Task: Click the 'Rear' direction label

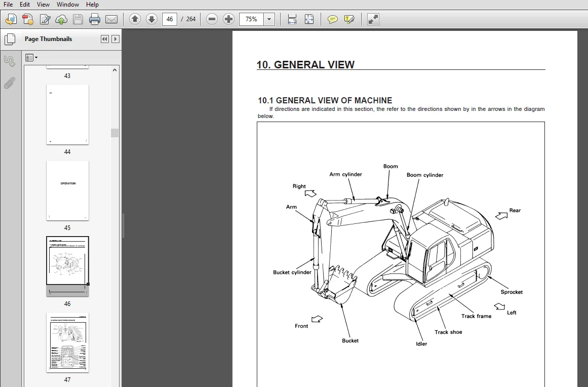Action: (515, 210)
